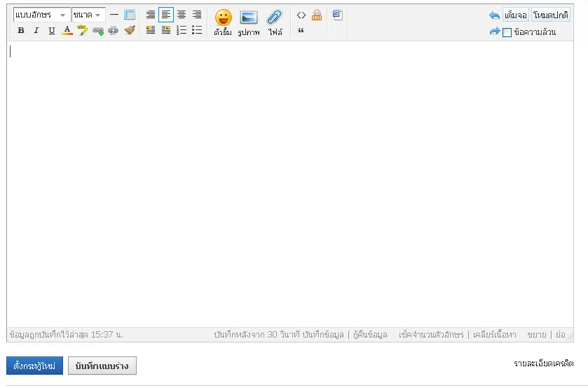Open the font color picker

67,30
